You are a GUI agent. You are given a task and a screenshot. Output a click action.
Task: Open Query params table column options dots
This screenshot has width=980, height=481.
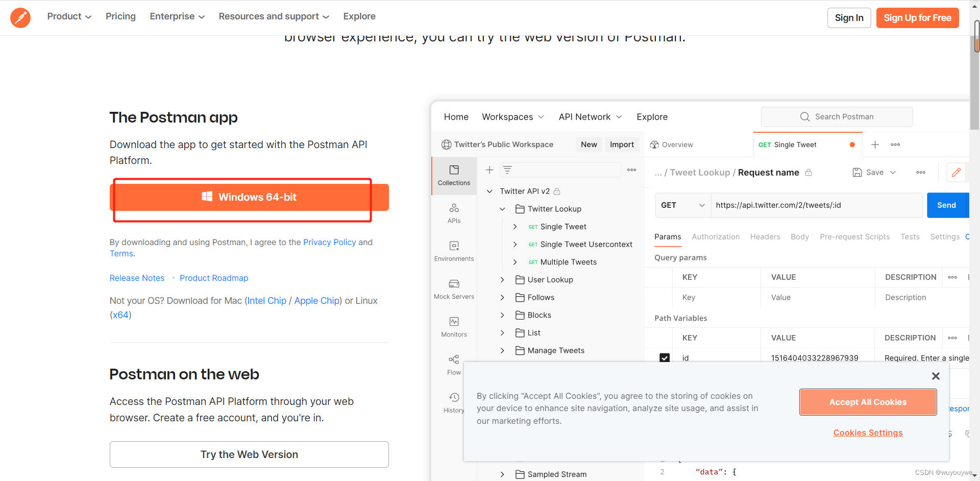click(x=952, y=277)
